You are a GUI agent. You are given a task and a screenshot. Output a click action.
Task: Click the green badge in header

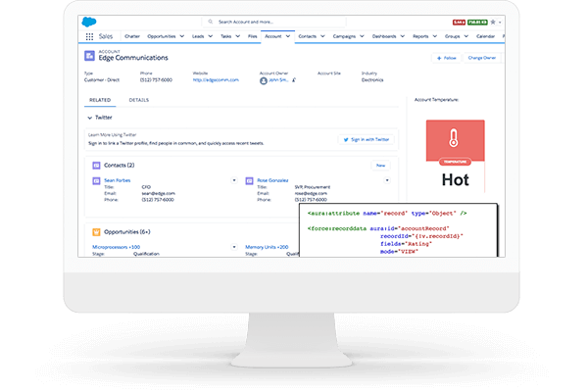click(477, 23)
